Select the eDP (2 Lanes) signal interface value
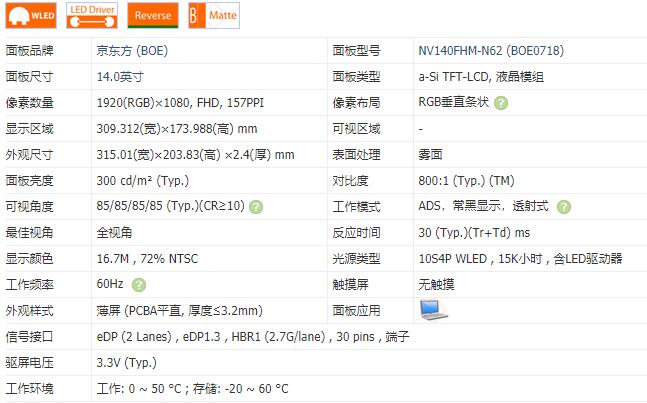This screenshot has width=647, height=403. coord(253,337)
